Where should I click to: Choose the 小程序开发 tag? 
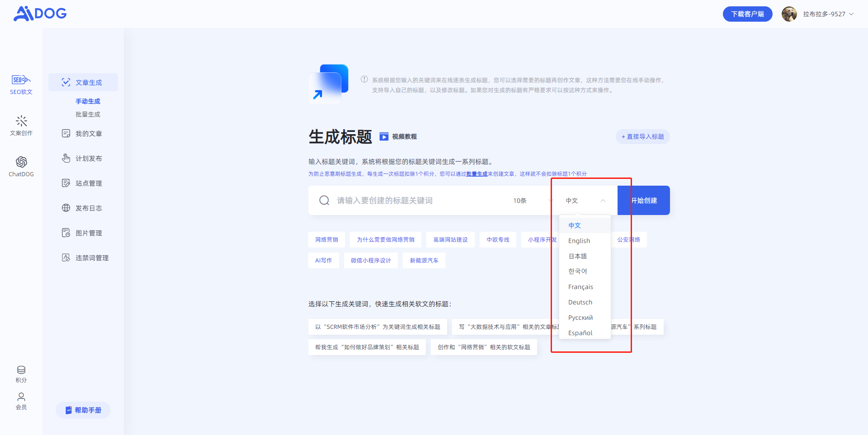tap(541, 240)
